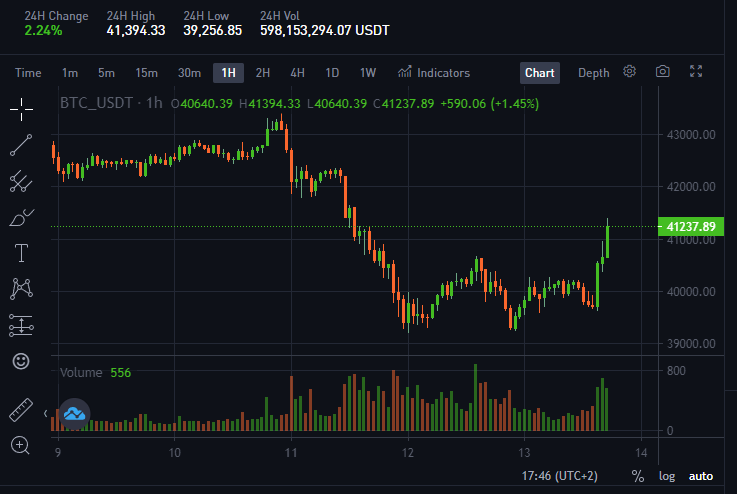Activate the zoom in tool
737x494 pixels.
20,445
